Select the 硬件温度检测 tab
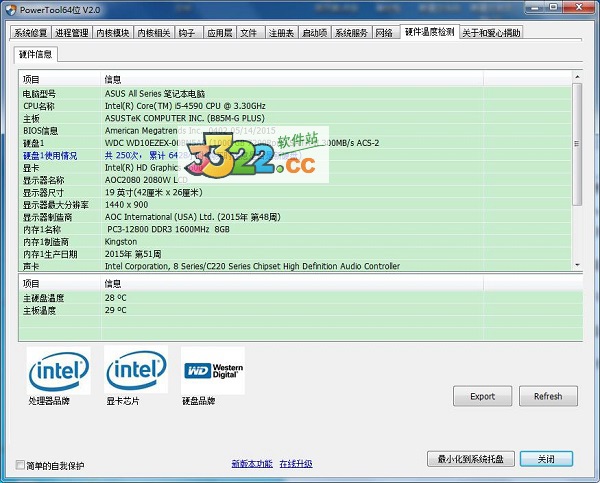This screenshot has width=600, height=483. click(430, 32)
